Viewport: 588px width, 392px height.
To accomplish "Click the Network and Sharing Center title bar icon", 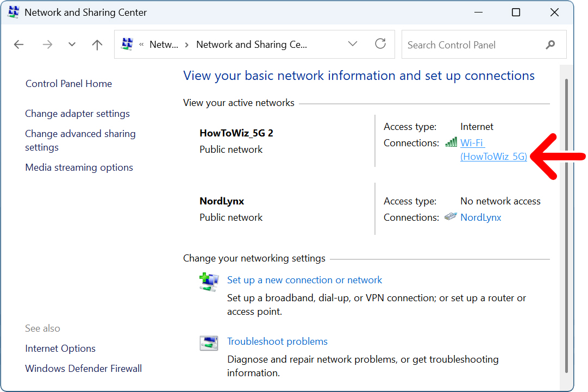I will 12,11.
